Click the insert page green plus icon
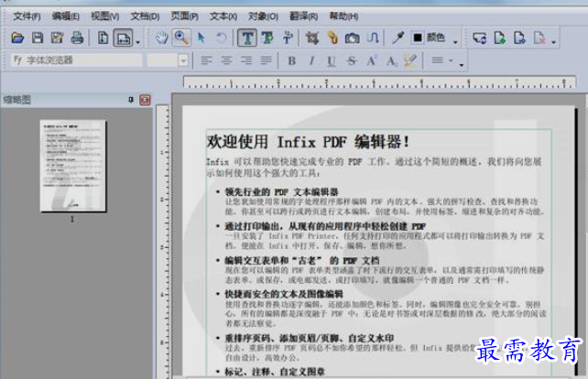588x379 pixels. click(500, 38)
